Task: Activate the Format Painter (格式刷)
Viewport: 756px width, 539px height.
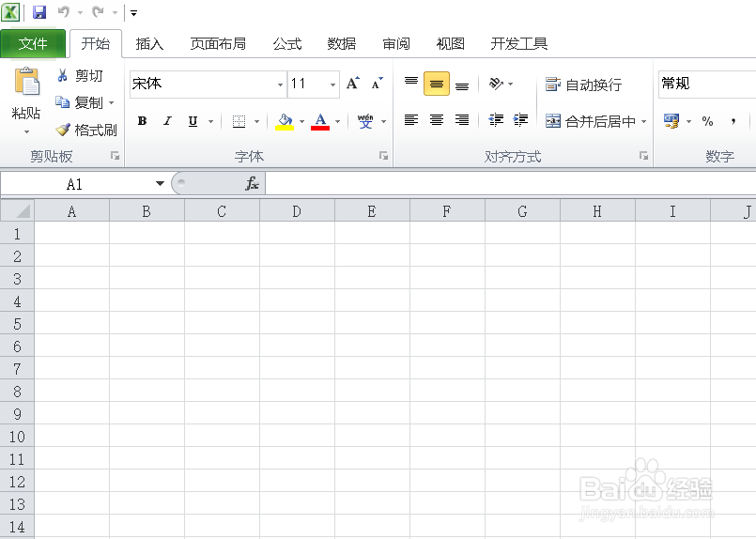Action: point(85,130)
